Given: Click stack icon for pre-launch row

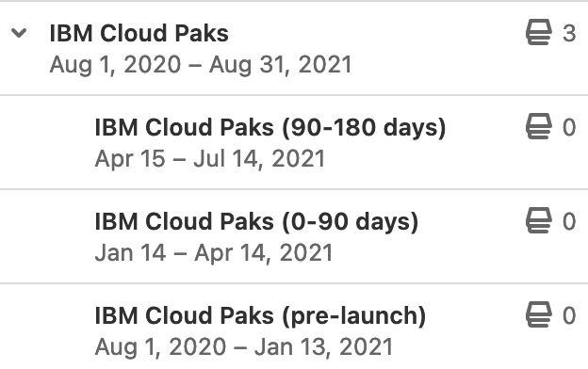Looking at the screenshot, I should 538,314.
